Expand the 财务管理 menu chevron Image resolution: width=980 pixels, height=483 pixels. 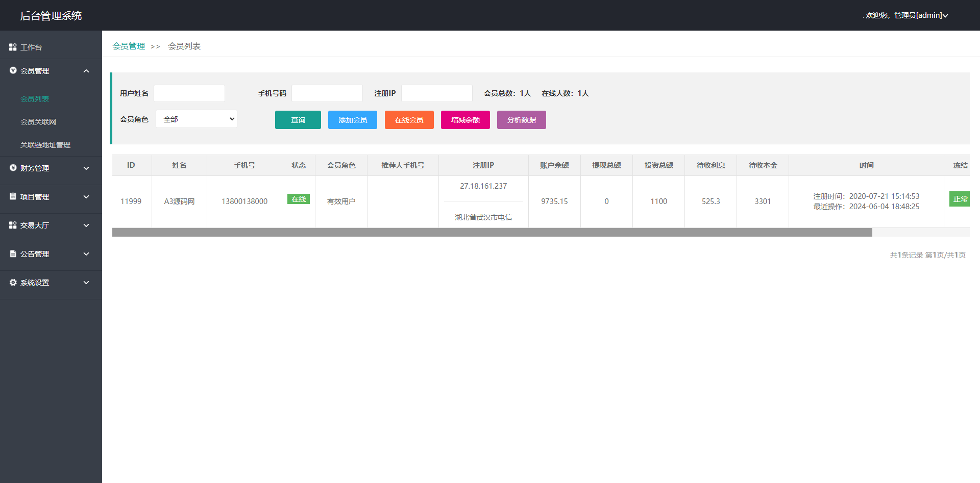coord(86,168)
